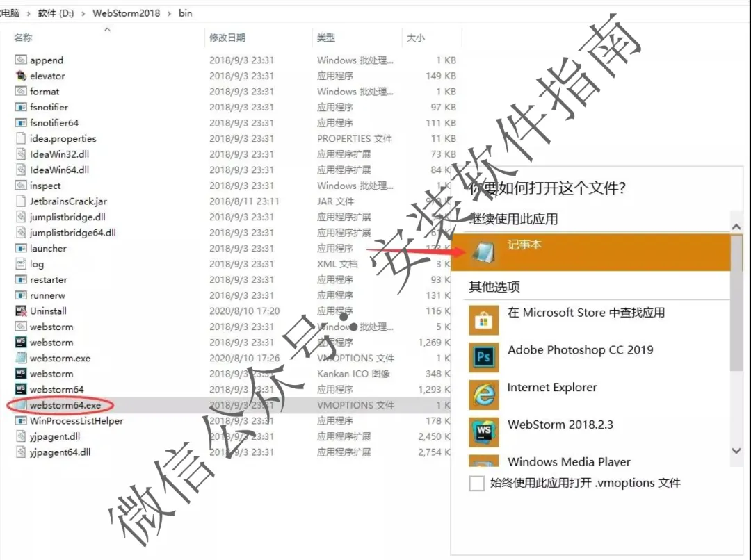Open breadcrumb chevron after WebStorm2018

click(169, 13)
